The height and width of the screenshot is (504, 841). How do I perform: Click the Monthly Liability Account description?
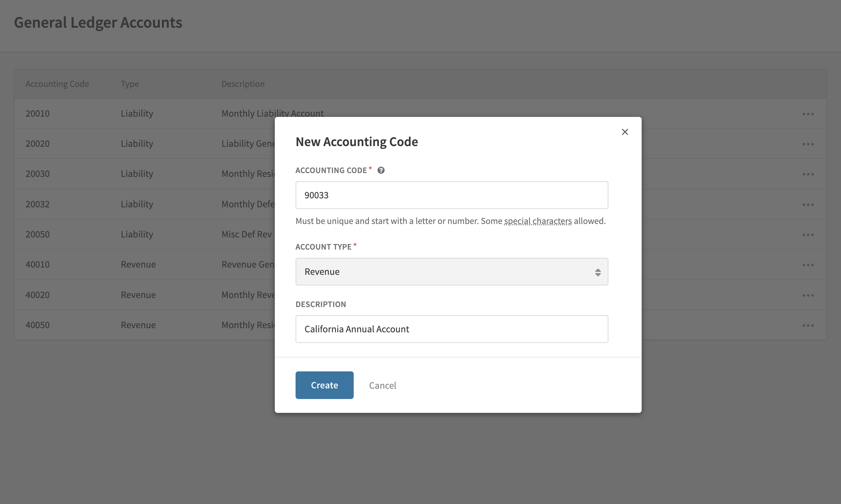click(x=273, y=113)
